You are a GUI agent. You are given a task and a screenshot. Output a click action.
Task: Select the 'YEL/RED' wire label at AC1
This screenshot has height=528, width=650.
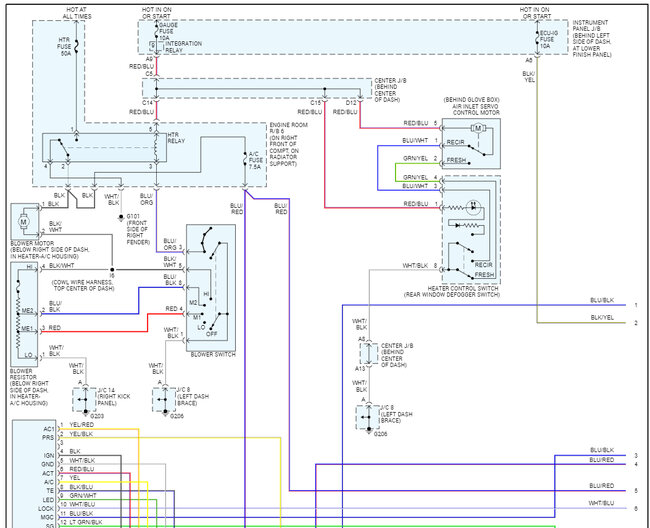pos(82,425)
